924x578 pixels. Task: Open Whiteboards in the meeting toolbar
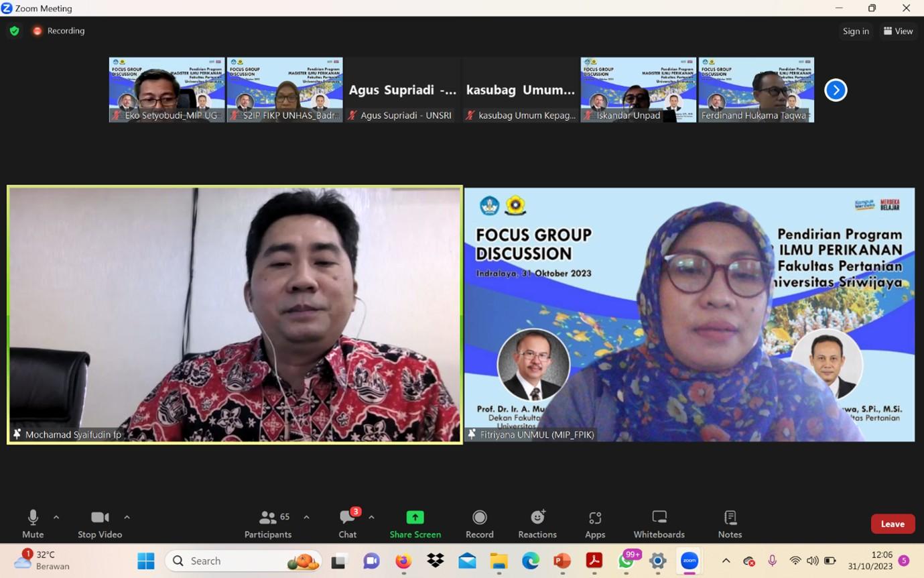coord(659,524)
